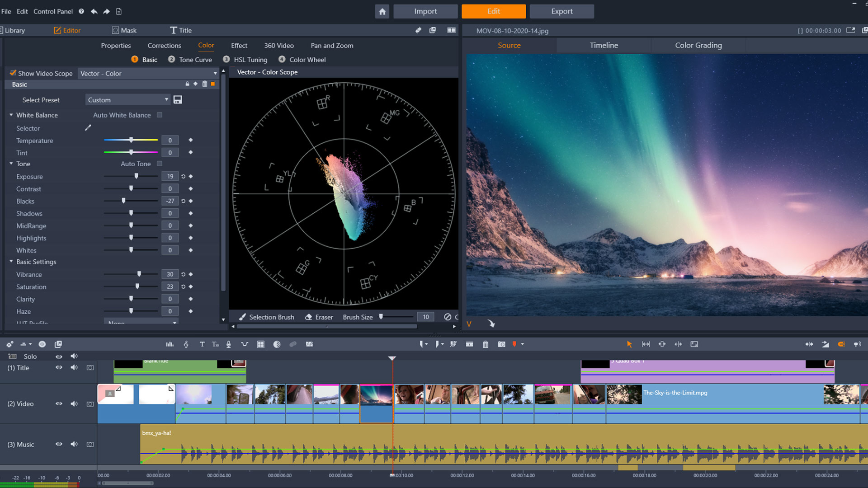This screenshot has width=868, height=488.
Task: Click the Import button
Action: (x=426, y=11)
